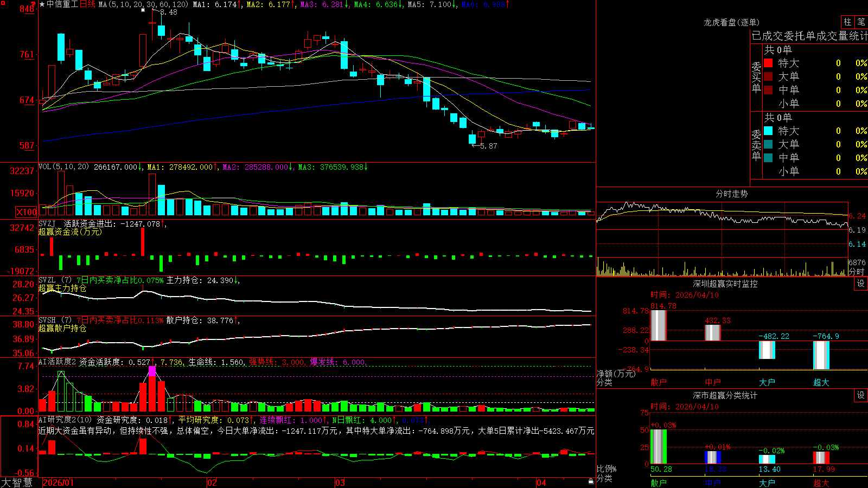Click the 强势线: 3.000 label
Viewport: 868px width, 488px height.
click(x=277, y=362)
